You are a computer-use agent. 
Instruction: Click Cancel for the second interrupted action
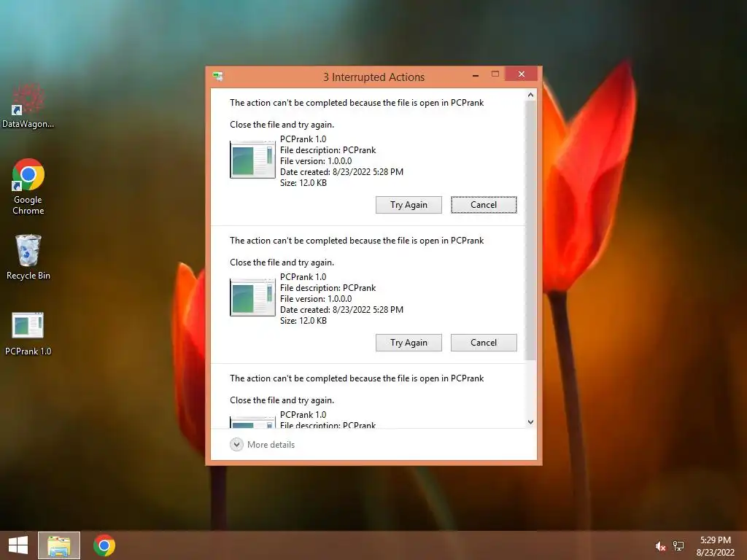pyautogui.click(x=484, y=343)
